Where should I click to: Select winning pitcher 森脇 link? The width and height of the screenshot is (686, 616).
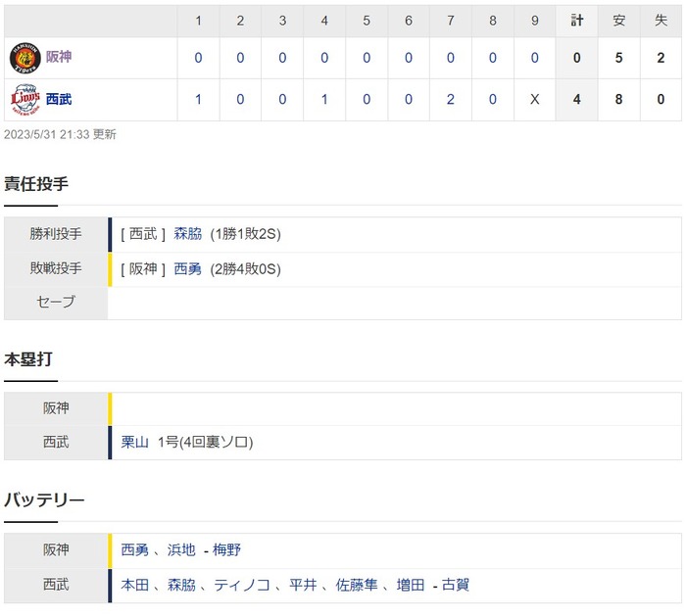click(188, 234)
